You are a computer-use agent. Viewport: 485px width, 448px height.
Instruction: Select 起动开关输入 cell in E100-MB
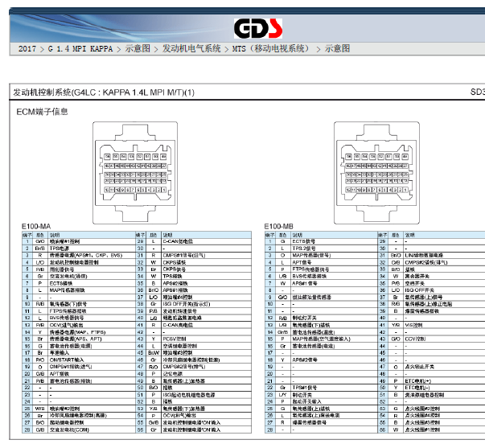pos(334,401)
